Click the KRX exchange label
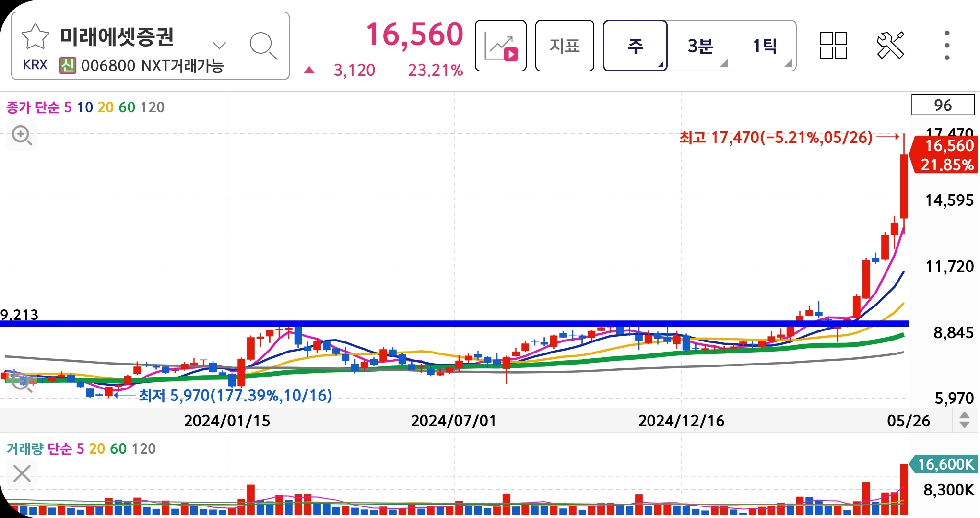The height and width of the screenshot is (518, 980). click(x=35, y=65)
